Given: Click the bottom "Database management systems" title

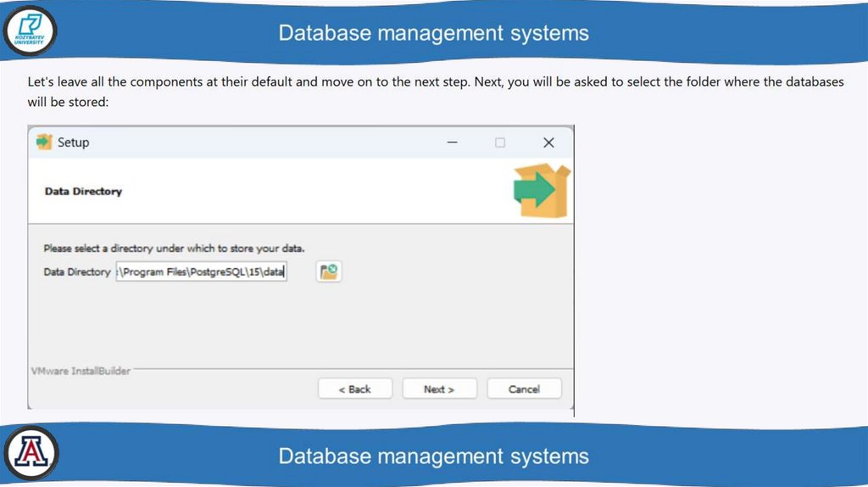Looking at the screenshot, I should pos(433,456).
